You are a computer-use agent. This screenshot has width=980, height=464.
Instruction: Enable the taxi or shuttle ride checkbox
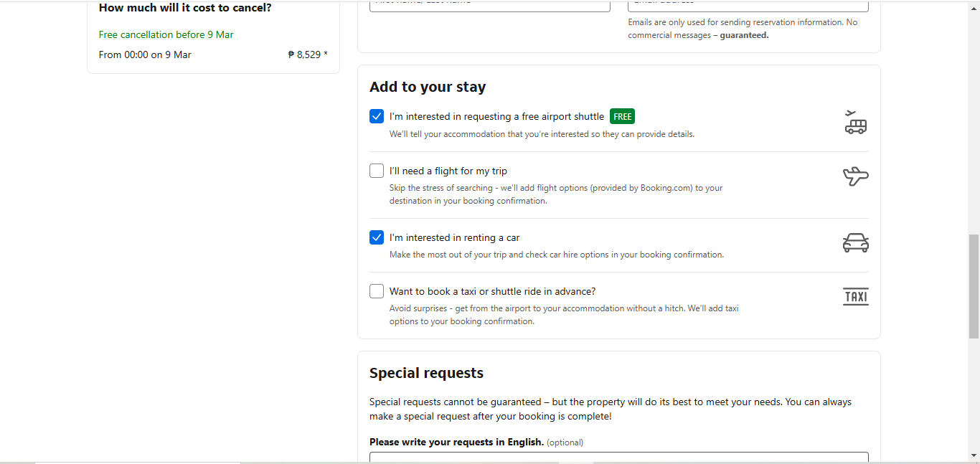pos(377,291)
